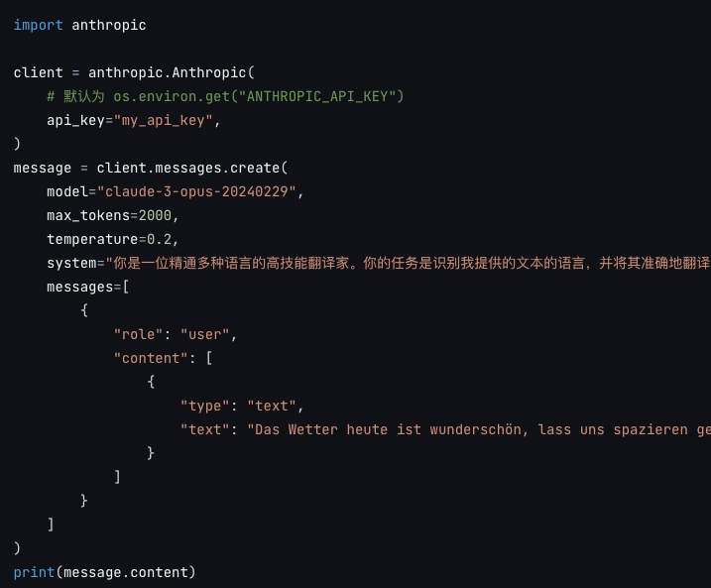Screen dimensions: 711x588
Task: Click the "type" key in content block
Action: tap(204, 406)
